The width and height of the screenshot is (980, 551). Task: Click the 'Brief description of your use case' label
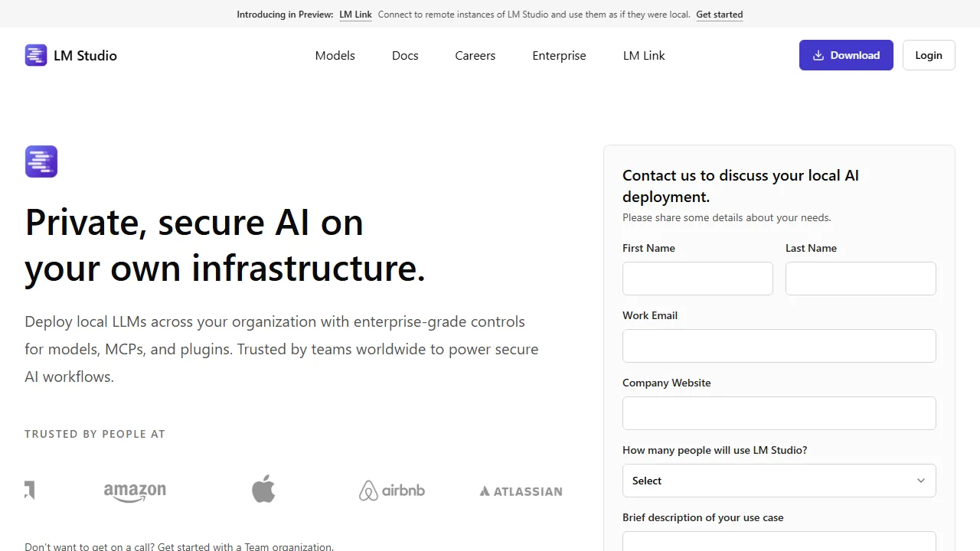(703, 517)
